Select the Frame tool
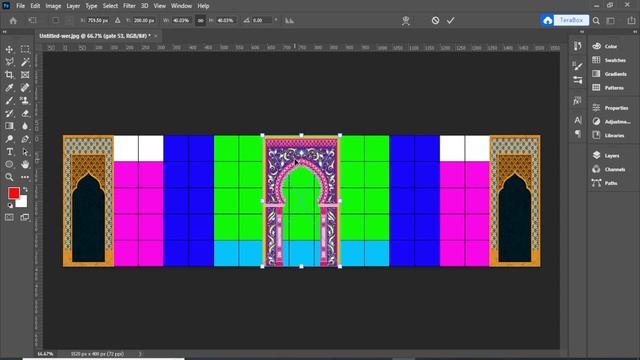The width and height of the screenshot is (640, 360). [x=25, y=75]
